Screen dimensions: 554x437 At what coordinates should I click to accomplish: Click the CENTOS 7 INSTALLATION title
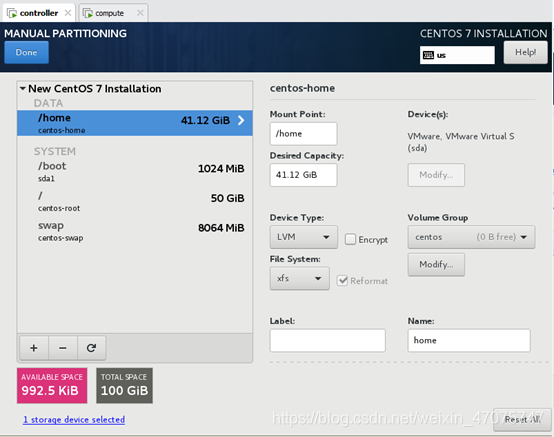[x=483, y=34]
